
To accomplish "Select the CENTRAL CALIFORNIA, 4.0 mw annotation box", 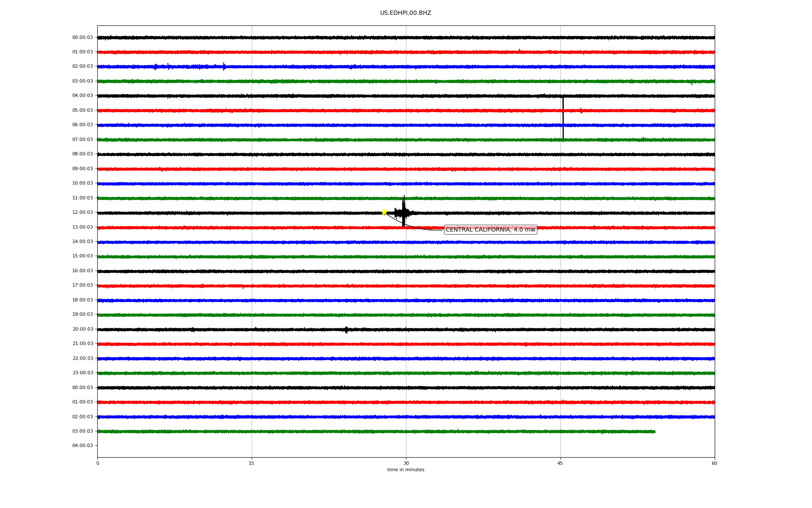I will tap(491, 229).
